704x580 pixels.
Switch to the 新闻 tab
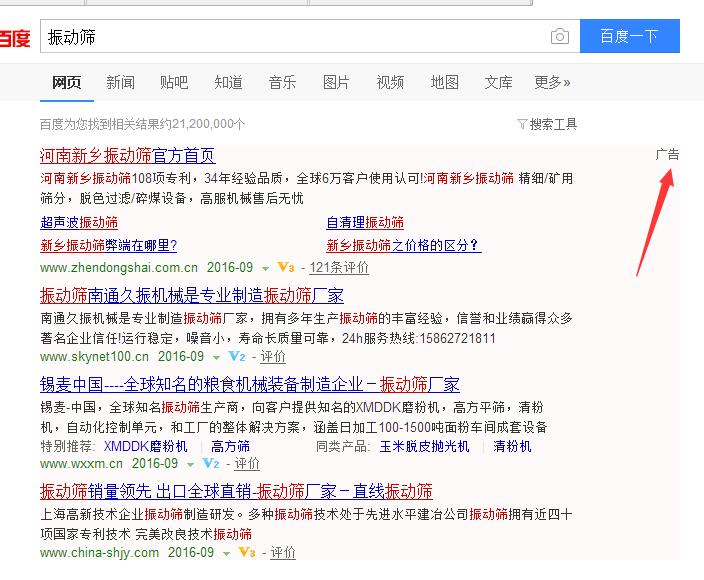pyautogui.click(x=120, y=83)
